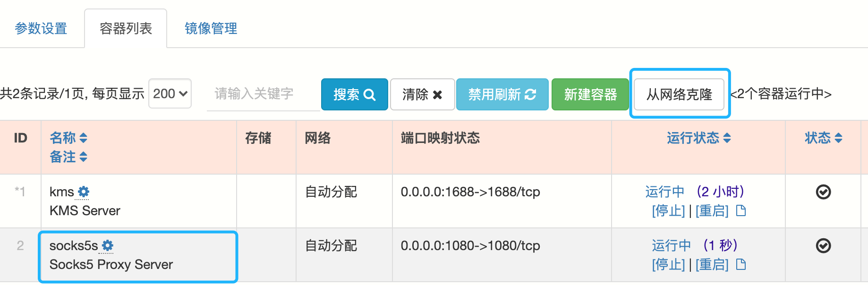Screen dimensions: 868x285
Task: Toggle the status check for socks5s
Action: click(823, 245)
